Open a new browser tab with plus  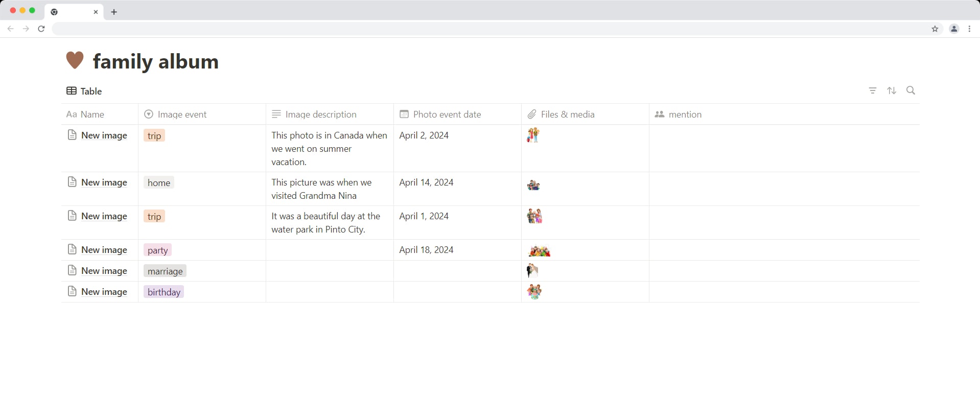click(114, 12)
